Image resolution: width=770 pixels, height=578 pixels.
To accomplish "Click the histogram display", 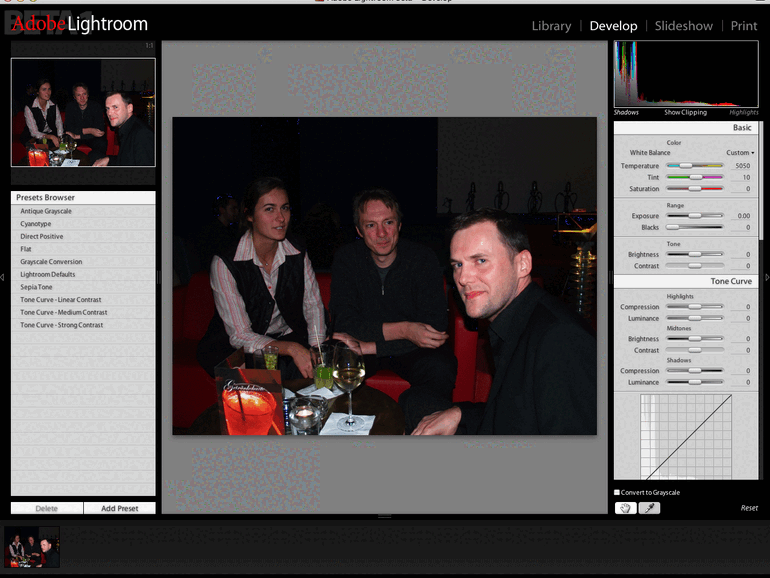I will tap(686, 74).
